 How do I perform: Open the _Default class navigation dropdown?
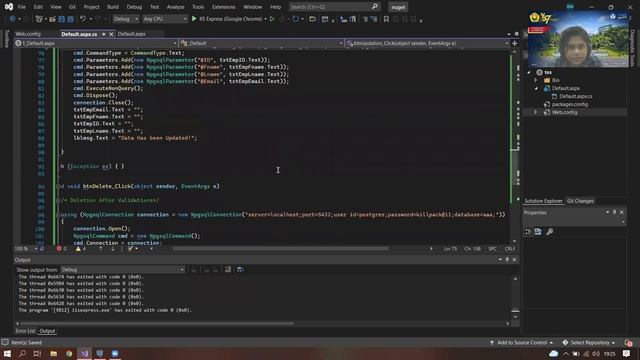[262, 43]
